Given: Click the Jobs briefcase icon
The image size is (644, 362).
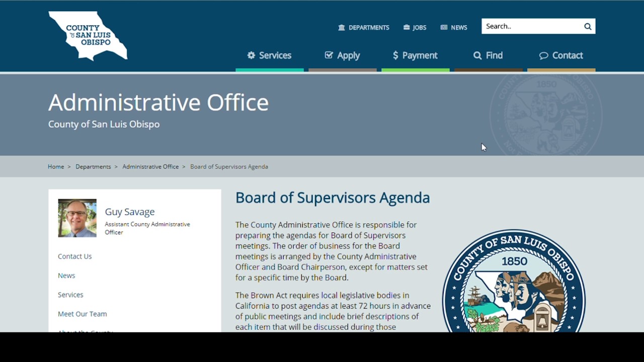Looking at the screenshot, I should tap(407, 28).
